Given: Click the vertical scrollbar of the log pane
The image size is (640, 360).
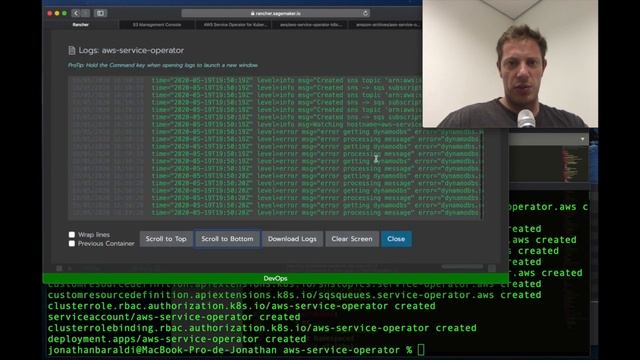Looking at the screenshot, I should (x=482, y=175).
